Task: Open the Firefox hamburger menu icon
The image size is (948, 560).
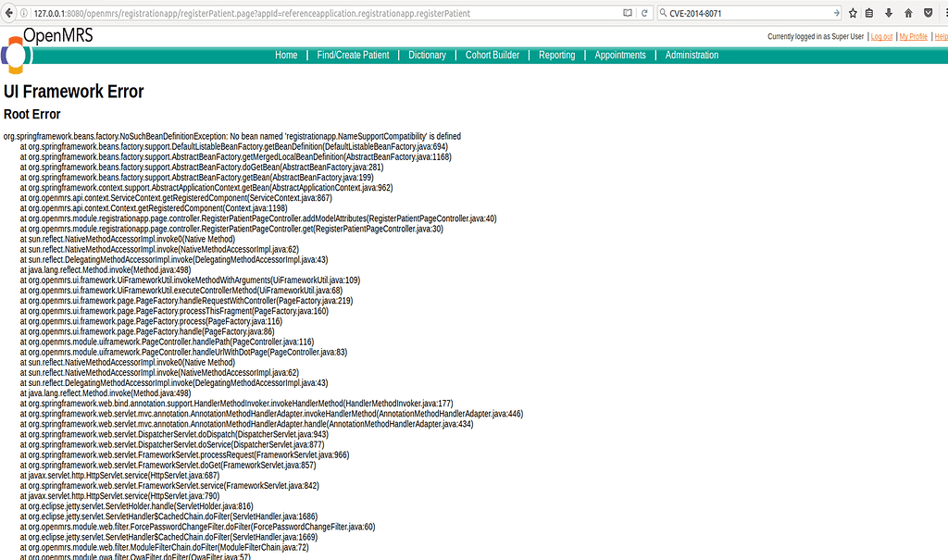Action: click(943, 13)
